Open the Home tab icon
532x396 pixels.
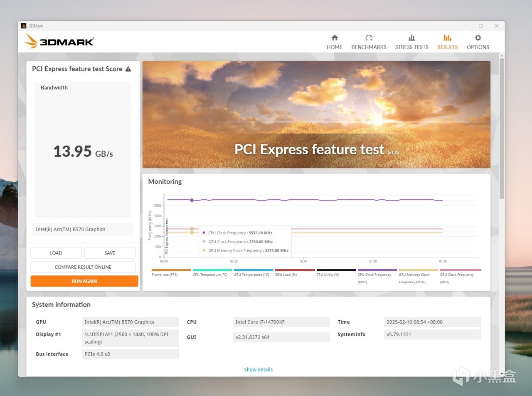point(335,38)
